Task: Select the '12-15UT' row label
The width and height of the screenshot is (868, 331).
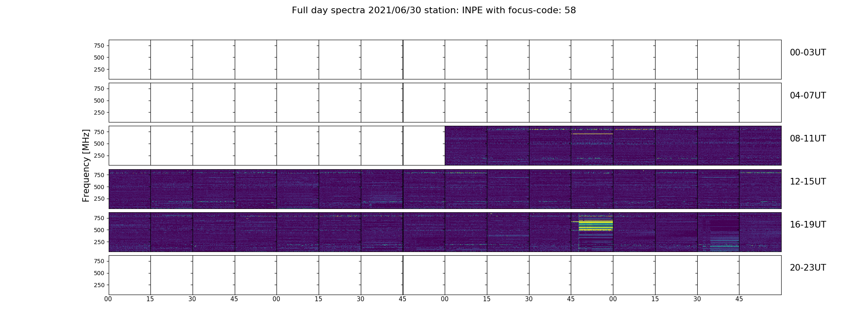Action: click(x=808, y=182)
